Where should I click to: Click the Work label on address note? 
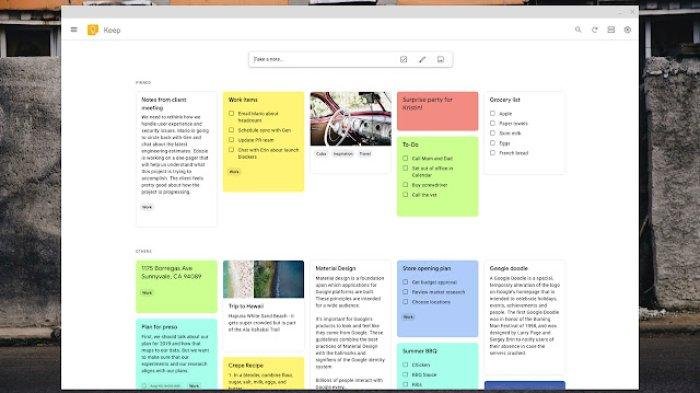[147, 293]
